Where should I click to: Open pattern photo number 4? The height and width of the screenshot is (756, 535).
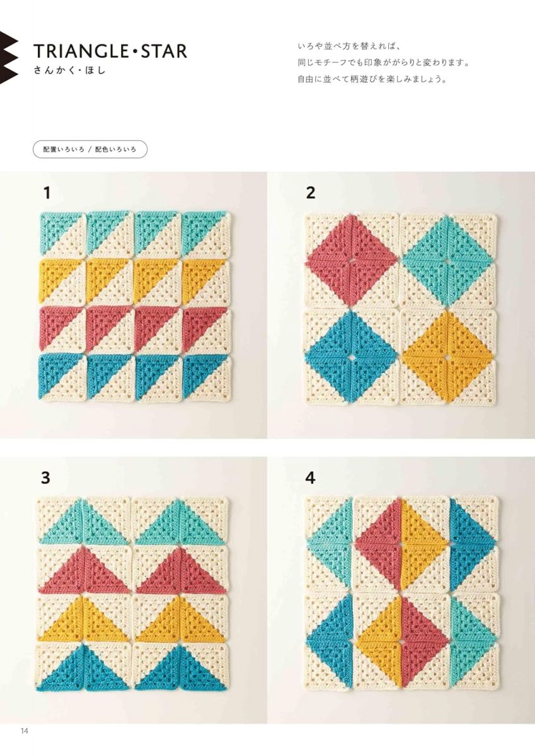click(x=401, y=590)
